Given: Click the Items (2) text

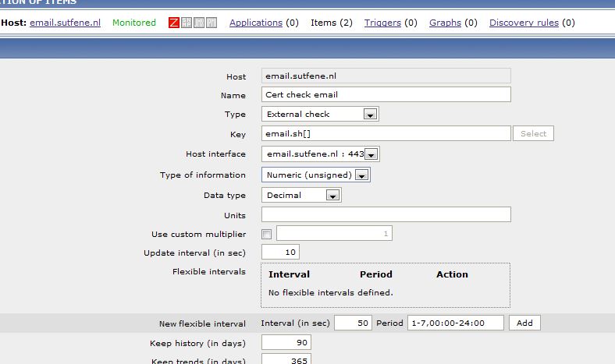Looking at the screenshot, I should point(332,23).
